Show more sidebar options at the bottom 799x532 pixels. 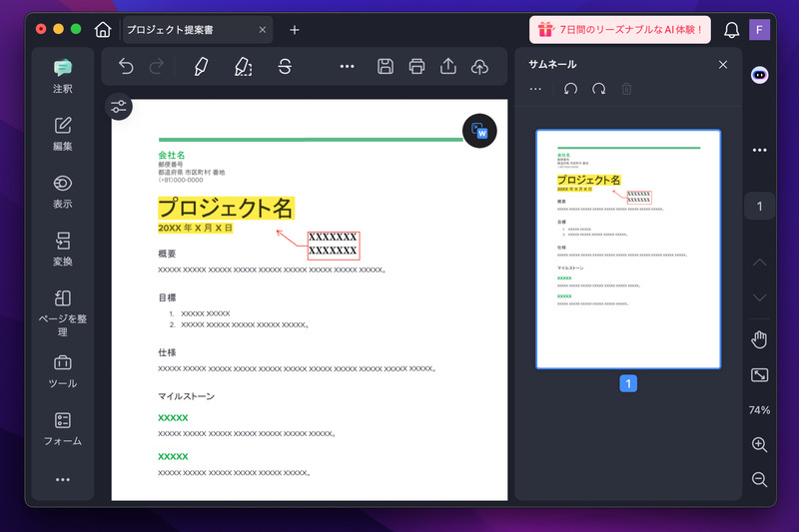(x=63, y=479)
